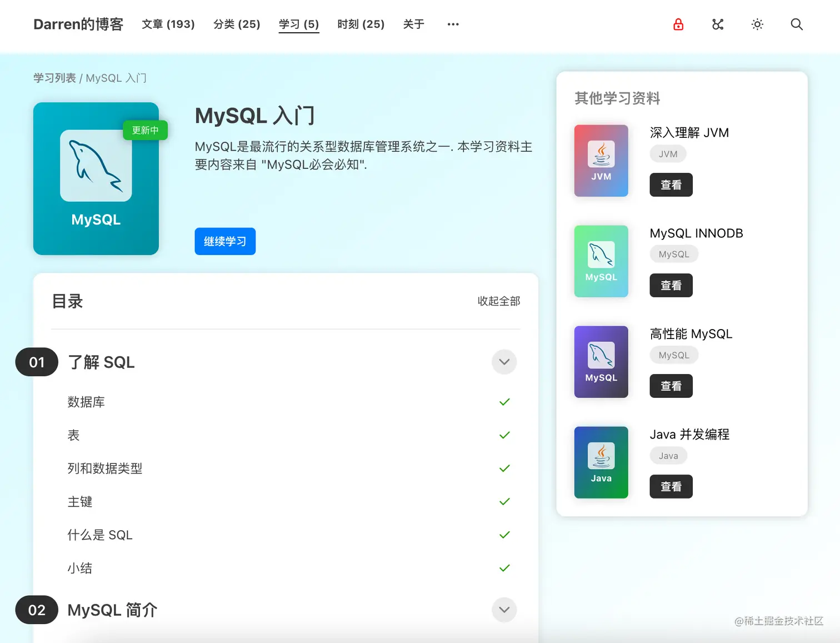Image resolution: width=840 pixels, height=643 pixels.
Task: Open the 主键 lesson
Action: (x=80, y=502)
